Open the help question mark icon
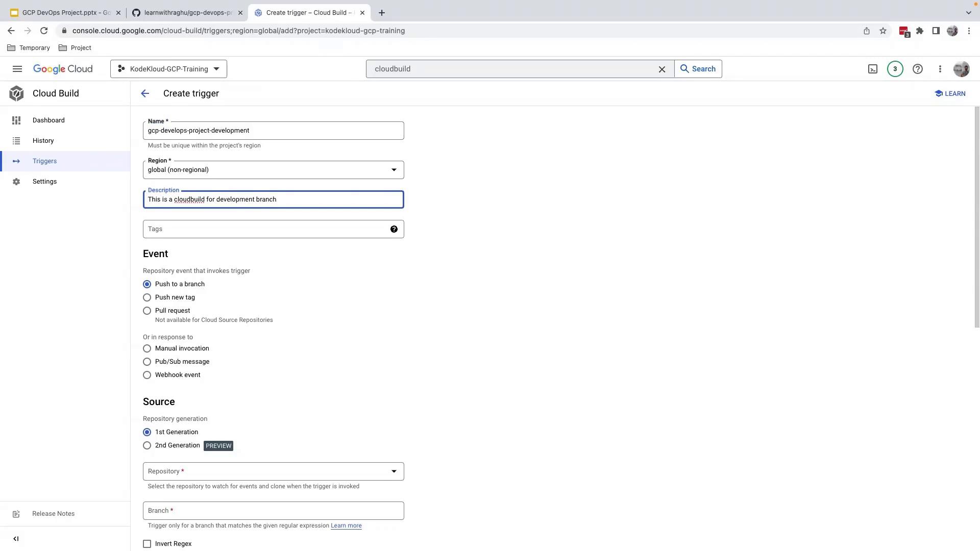 917,69
